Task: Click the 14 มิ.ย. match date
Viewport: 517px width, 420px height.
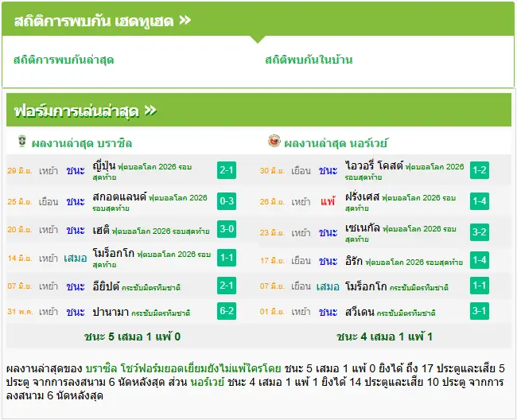Action: click(19, 259)
